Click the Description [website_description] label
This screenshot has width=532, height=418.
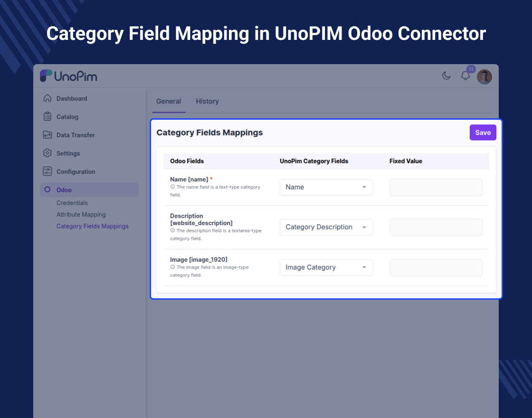[201, 219]
